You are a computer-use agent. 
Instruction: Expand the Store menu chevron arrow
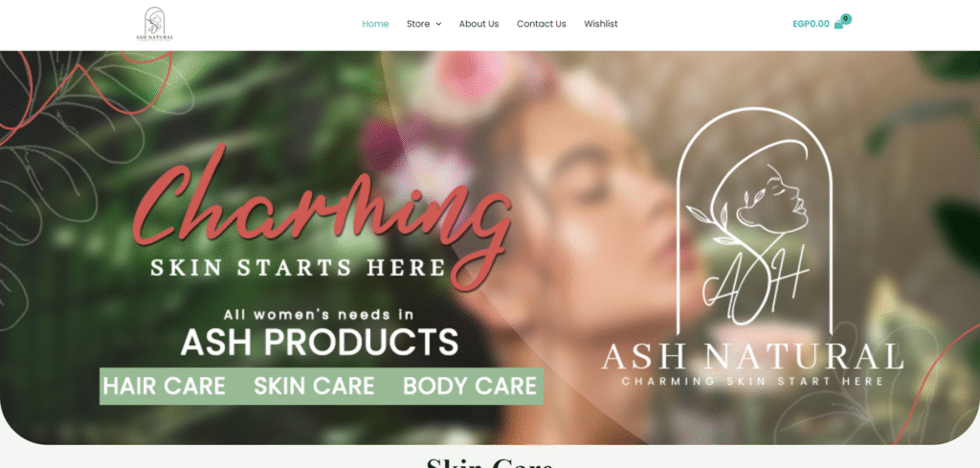pyautogui.click(x=438, y=24)
